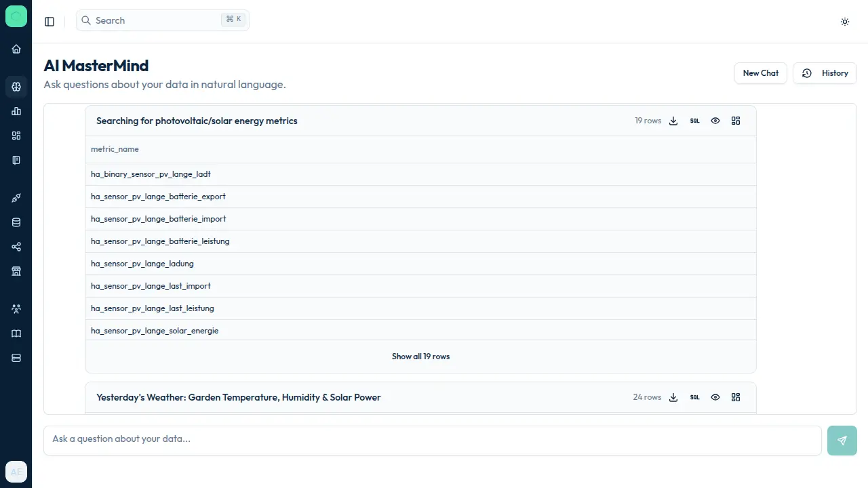
Task: Open the marketplace store icon in sidebar
Action: (x=16, y=271)
